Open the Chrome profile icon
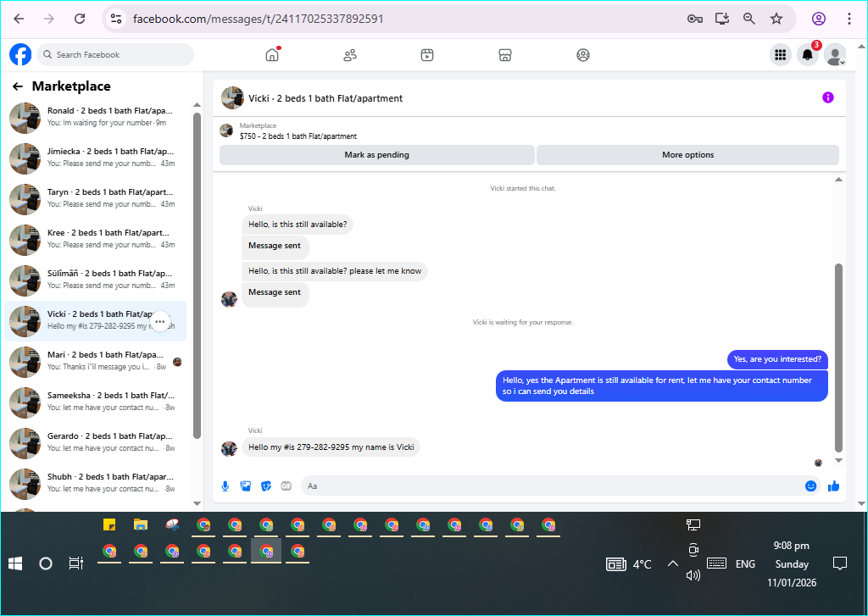Image resolution: width=868 pixels, height=616 pixels. coord(819,19)
